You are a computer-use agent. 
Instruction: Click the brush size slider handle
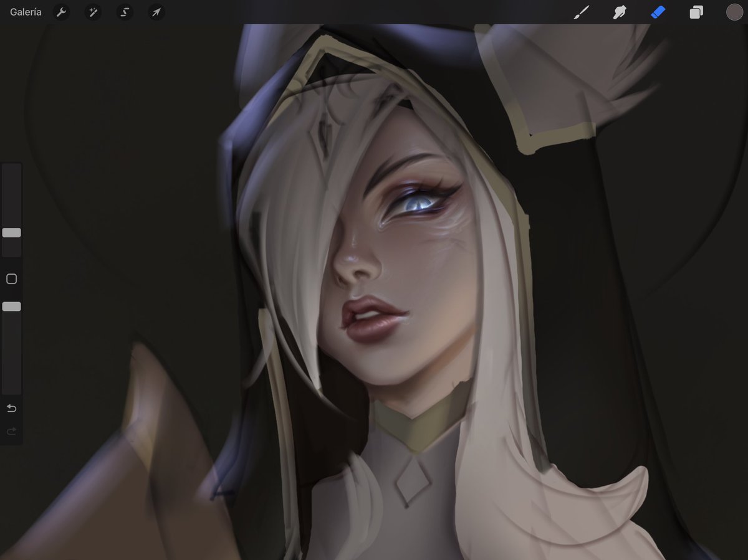click(11, 232)
